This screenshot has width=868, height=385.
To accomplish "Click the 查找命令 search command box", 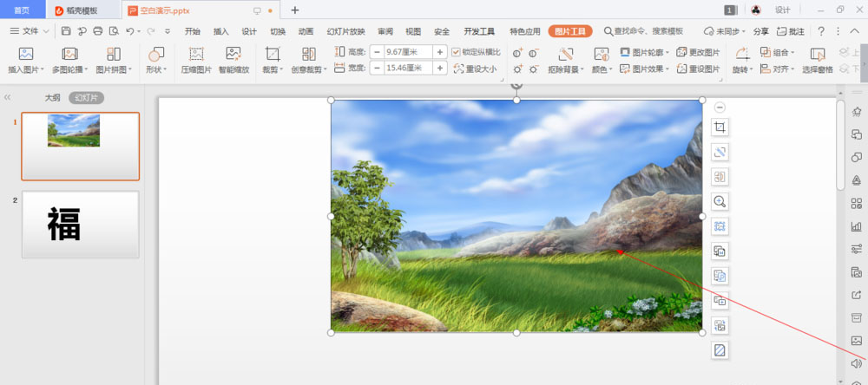I will (x=643, y=31).
